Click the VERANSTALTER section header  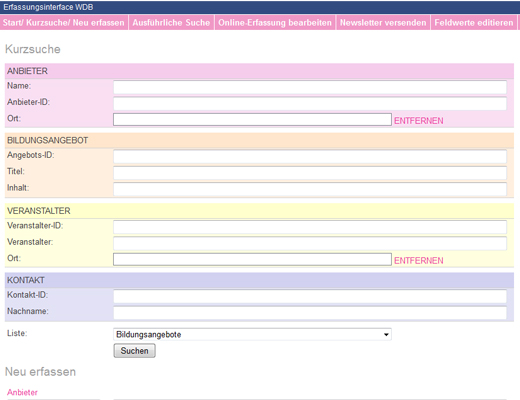coord(259,211)
